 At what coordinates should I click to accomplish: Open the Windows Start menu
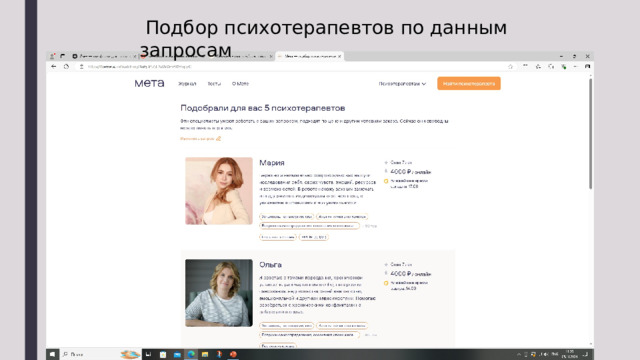pyautogui.click(x=52, y=354)
